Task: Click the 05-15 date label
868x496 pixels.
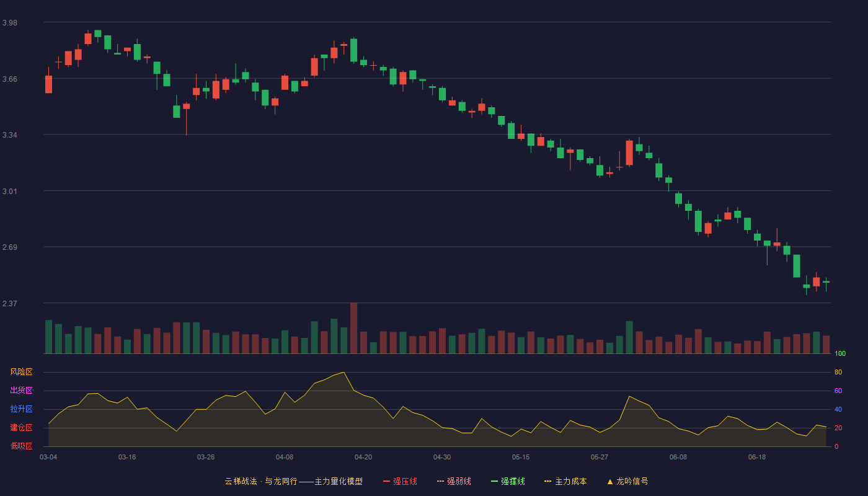Action: click(521, 457)
